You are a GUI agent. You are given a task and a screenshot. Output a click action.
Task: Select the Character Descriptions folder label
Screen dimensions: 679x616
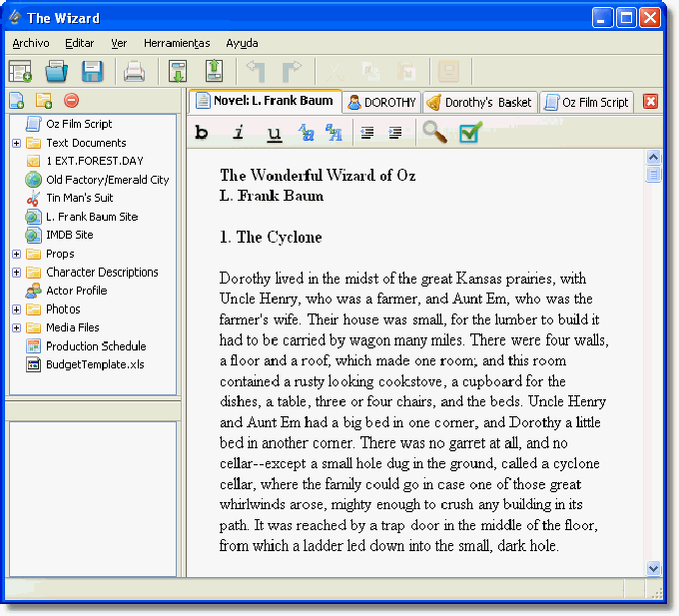tap(102, 273)
